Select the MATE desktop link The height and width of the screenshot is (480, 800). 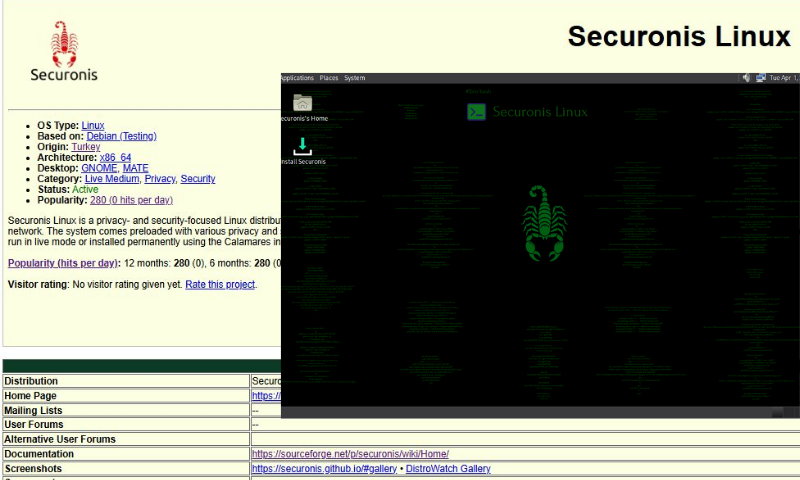[135, 168]
